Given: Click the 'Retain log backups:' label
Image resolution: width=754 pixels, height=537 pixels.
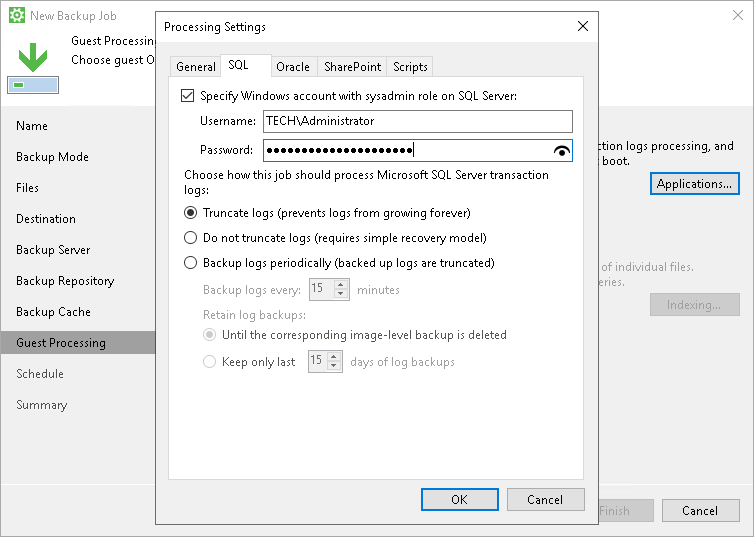Looking at the screenshot, I should pos(254,315).
